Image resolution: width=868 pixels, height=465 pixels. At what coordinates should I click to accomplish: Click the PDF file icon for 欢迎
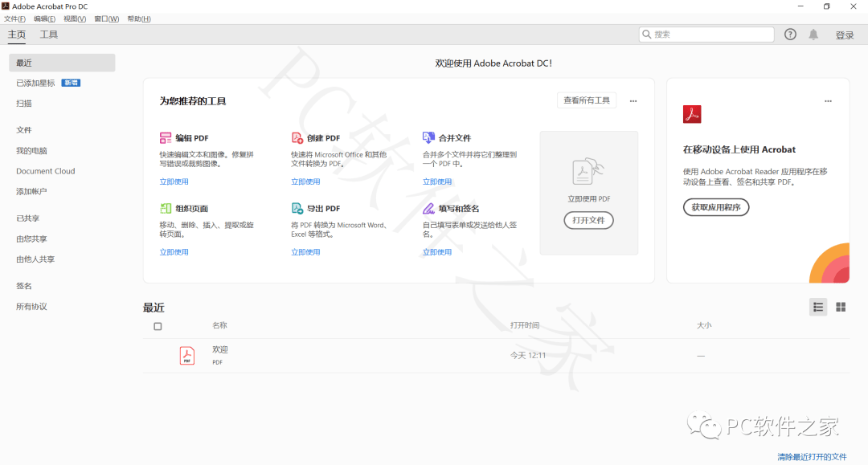pos(187,355)
